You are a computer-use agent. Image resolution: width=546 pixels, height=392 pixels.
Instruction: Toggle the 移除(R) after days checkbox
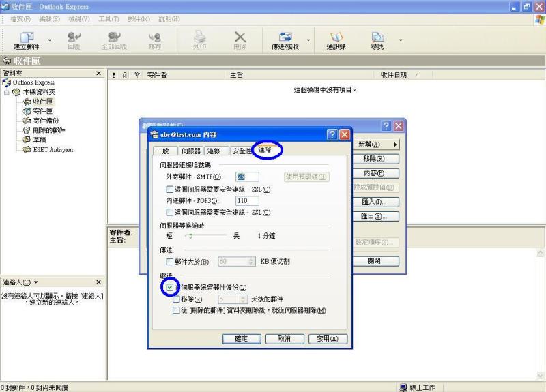point(176,299)
